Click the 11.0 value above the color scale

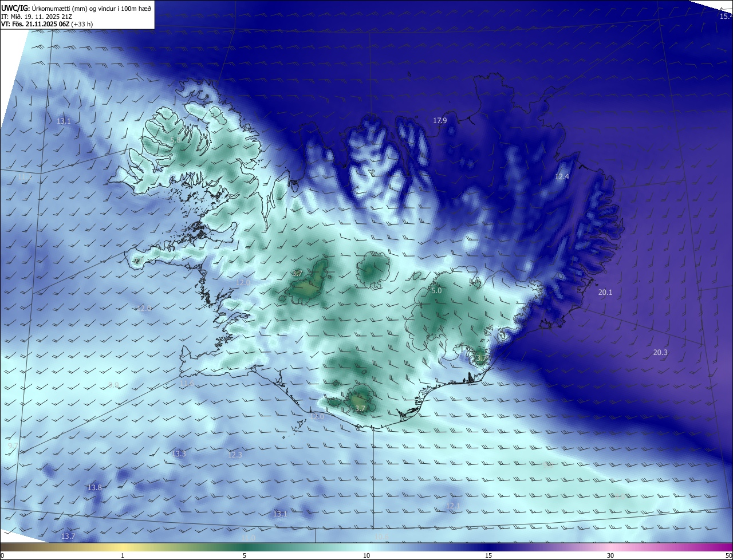[x=248, y=538]
